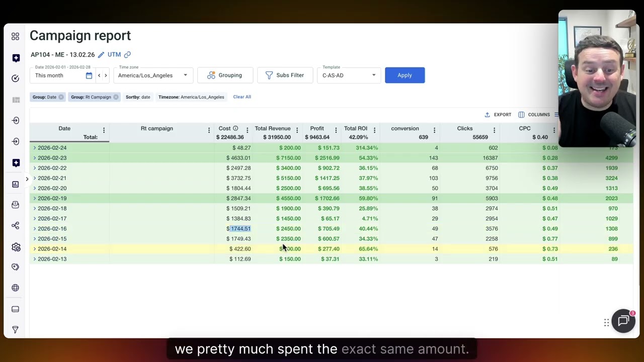The width and height of the screenshot is (644, 362).
Task: Open the UTM link
Action: tap(114, 55)
